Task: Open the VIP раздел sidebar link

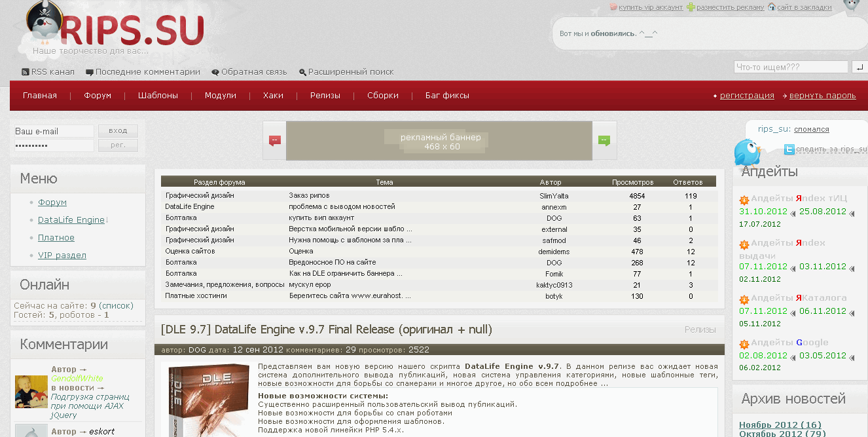Action: [x=62, y=256]
